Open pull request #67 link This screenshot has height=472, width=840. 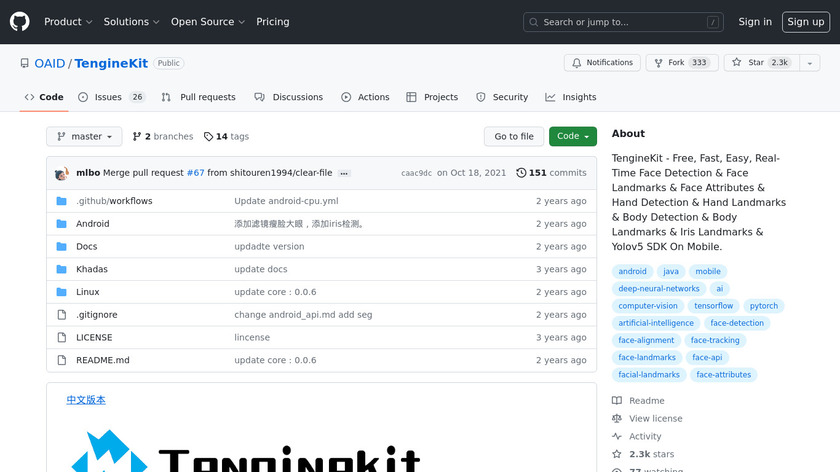196,173
